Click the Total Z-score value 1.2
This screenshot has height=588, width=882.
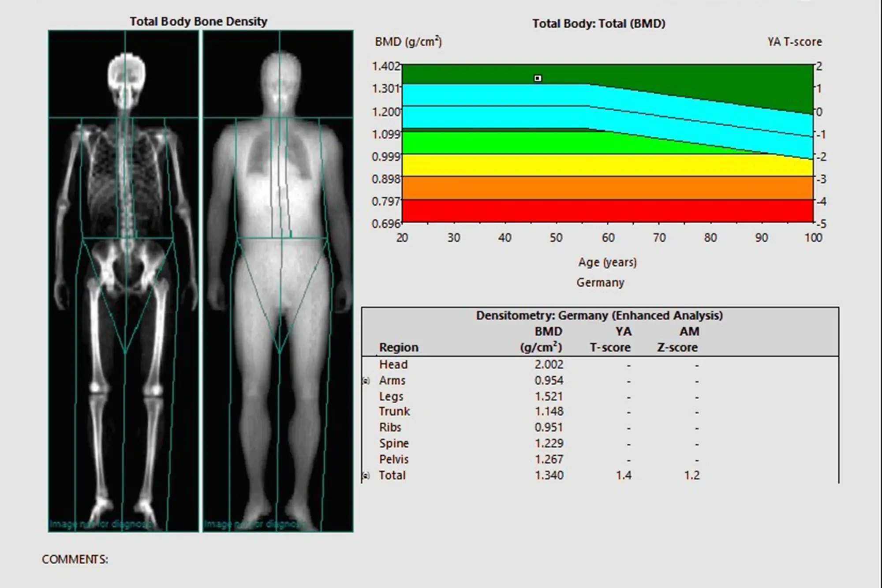click(x=691, y=476)
